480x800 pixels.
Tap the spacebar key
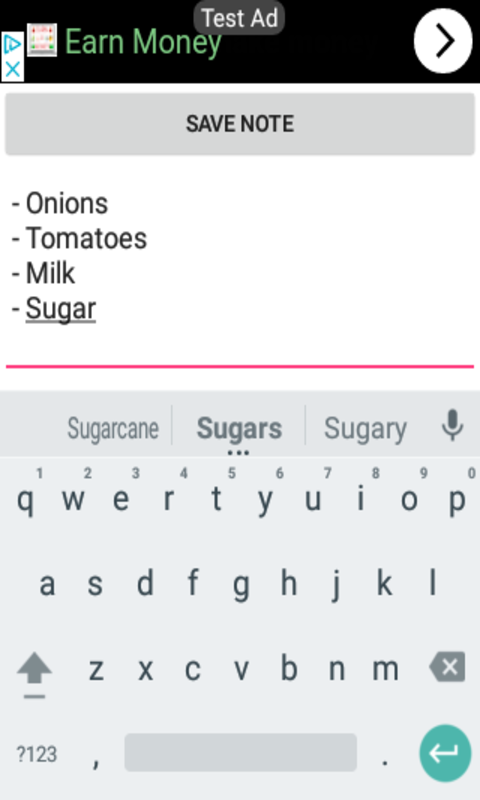241,753
